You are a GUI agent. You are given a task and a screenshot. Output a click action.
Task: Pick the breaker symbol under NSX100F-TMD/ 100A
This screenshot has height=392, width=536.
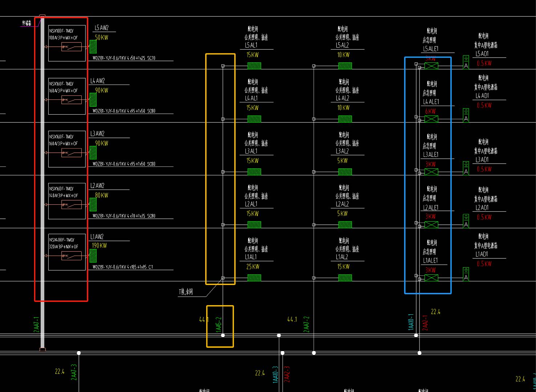tap(71, 47)
